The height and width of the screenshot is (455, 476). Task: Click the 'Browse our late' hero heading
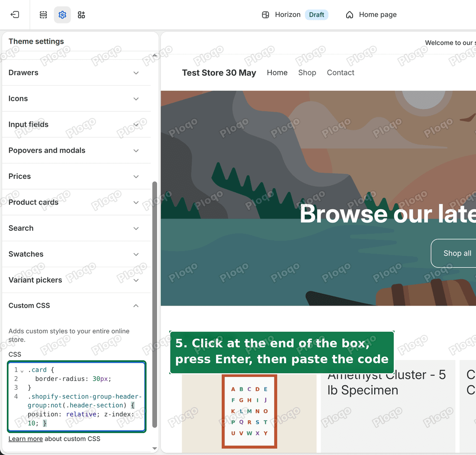(x=388, y=214)
